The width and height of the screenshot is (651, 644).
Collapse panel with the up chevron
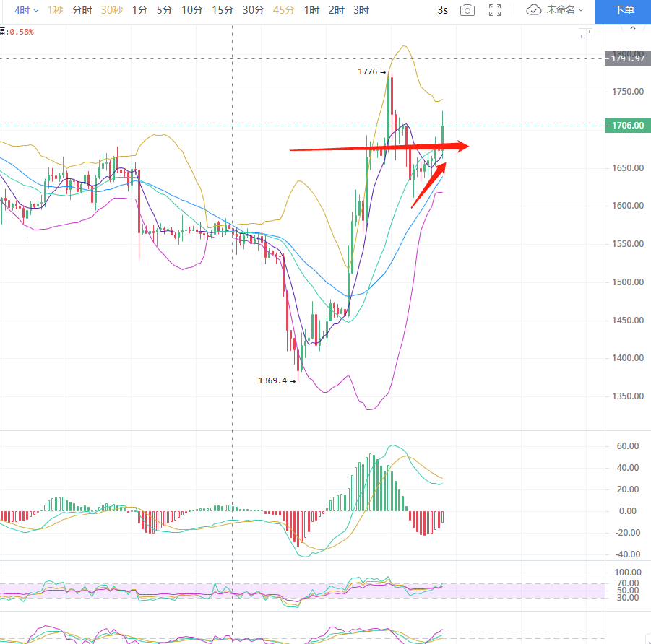634,28
